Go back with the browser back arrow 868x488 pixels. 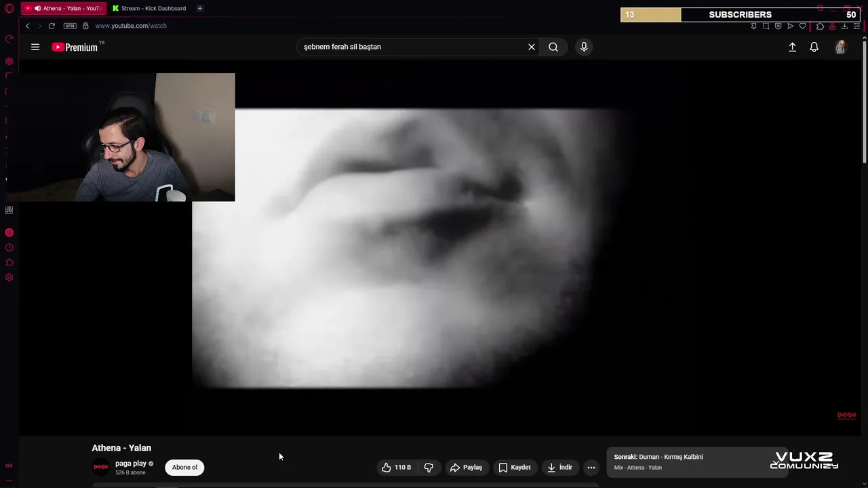tap(27, 26)
